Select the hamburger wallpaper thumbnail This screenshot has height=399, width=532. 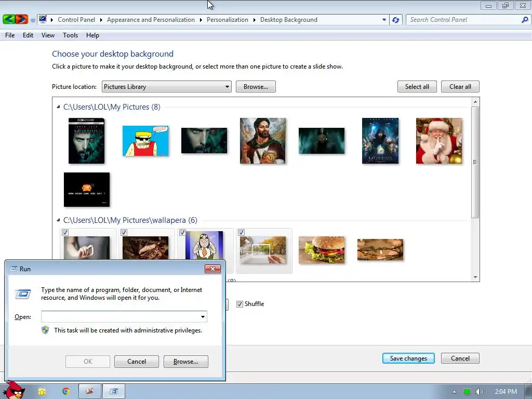point(322,250)
